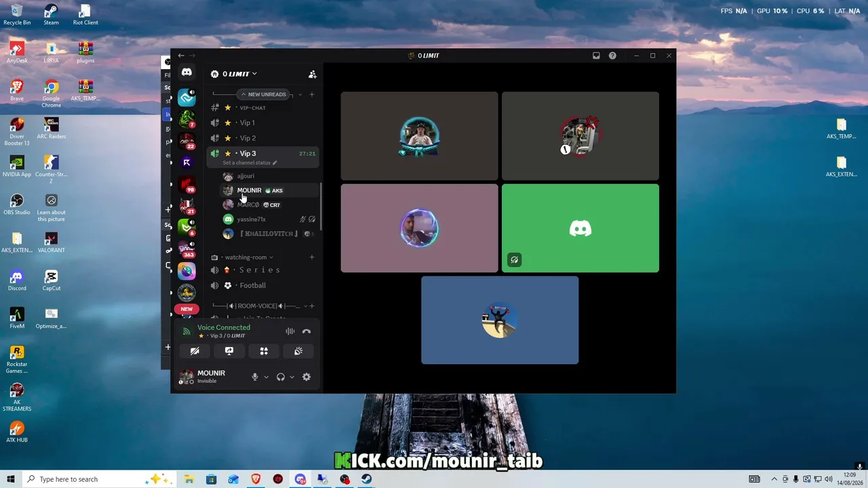Create channel in watching-room category
Screen dimensions: 868x488
tap(312, 258)
